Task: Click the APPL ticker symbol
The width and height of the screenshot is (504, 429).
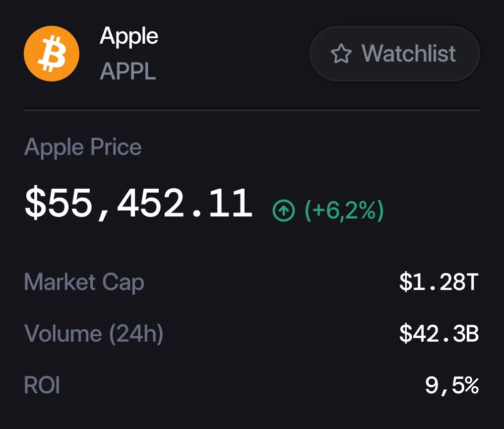Action: (x=128, y=71)
